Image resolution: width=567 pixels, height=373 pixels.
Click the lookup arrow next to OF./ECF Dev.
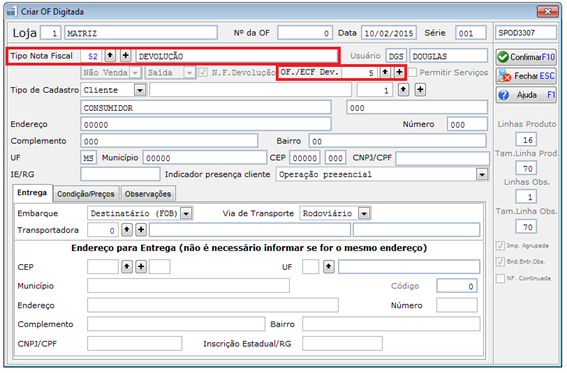[x=385, y=72]
